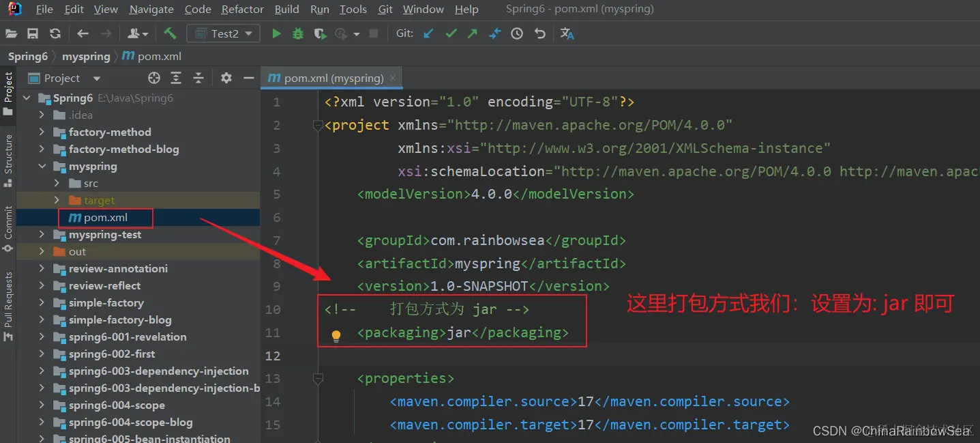Click the Stop square icon

(374, 33)
